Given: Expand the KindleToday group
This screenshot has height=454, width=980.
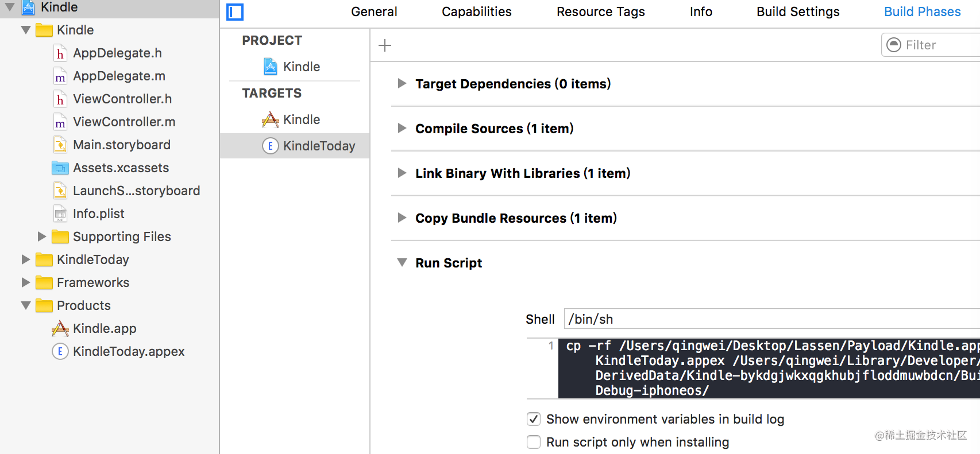Looking at the screenshot, I should (25, 259).
